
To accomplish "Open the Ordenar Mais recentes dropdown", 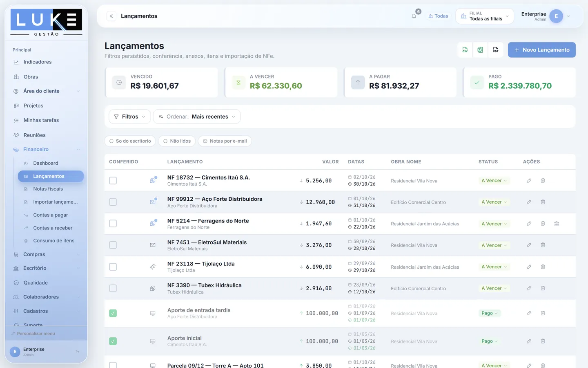I will [197, 117].
